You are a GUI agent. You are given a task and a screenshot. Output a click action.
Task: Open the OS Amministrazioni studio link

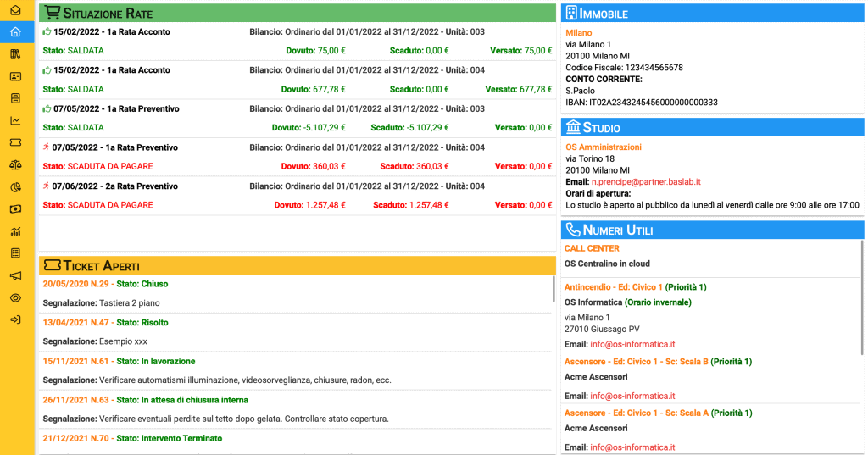pyautogui.click(x=604, y=147)
